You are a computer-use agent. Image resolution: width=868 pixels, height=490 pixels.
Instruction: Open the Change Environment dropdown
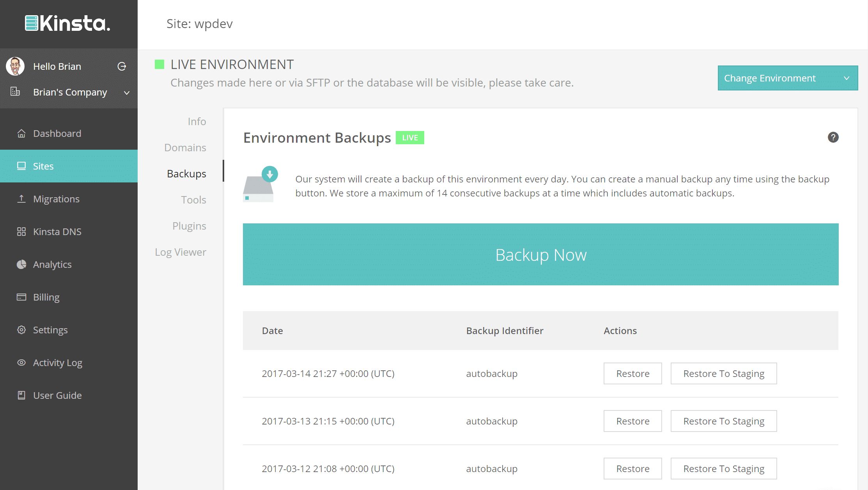788,78
